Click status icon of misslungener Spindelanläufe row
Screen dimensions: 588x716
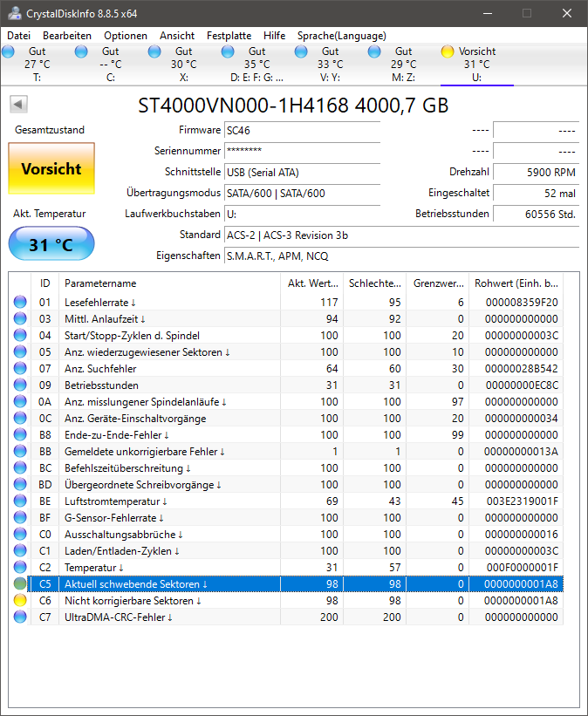pos(20,402)
